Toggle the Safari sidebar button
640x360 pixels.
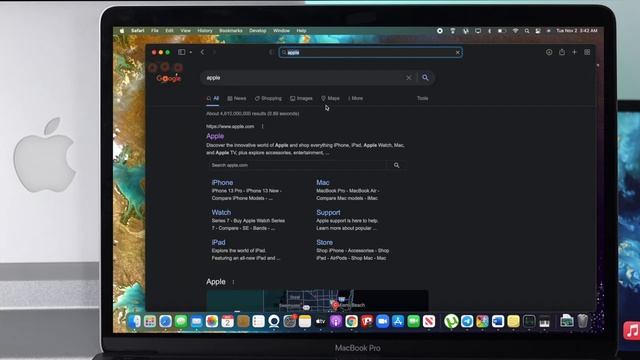tap(181, 52)
